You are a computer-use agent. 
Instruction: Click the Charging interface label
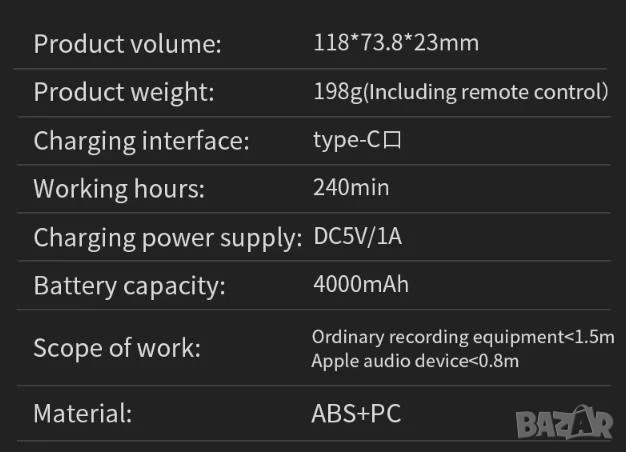141,141
